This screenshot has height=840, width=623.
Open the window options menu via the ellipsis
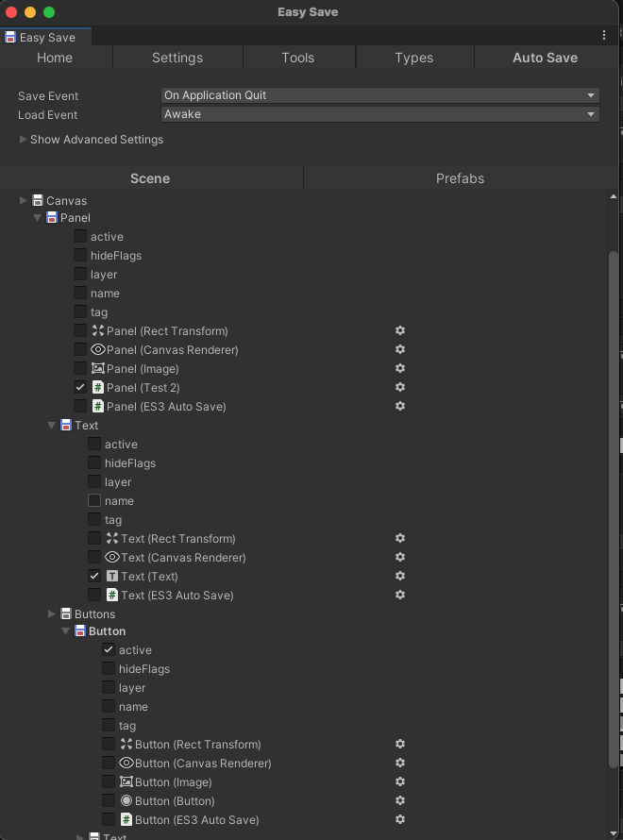(604, 34)
